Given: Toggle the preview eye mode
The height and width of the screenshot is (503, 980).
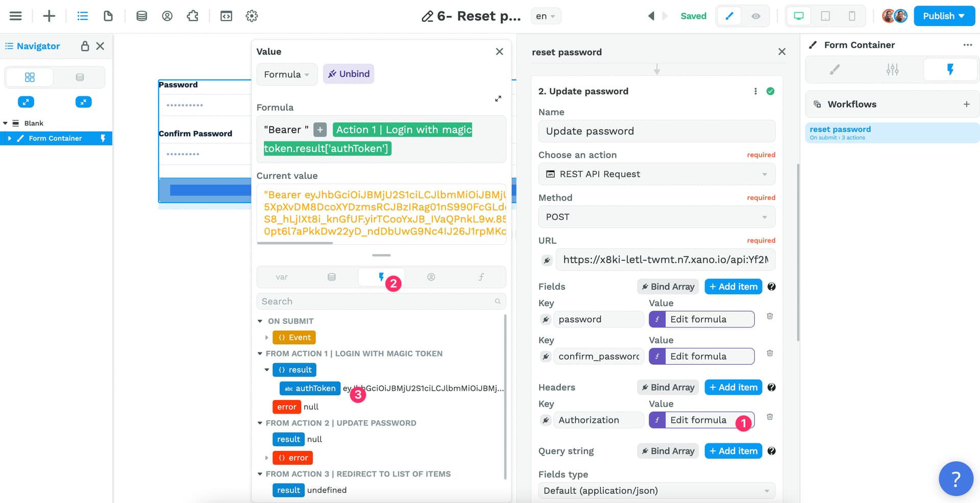Looking at the screenshot, I should [756, 16].
